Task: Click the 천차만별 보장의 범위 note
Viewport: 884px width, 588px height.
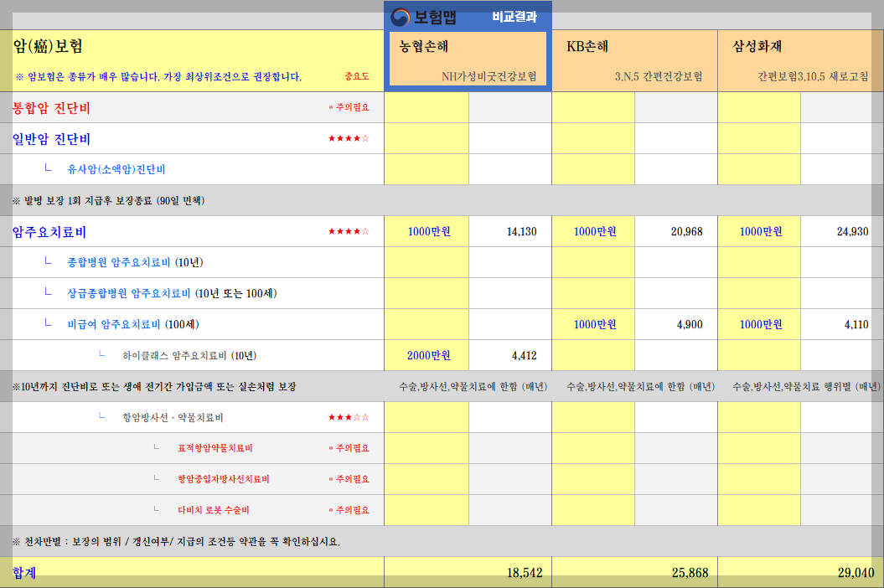Action: 176,542
